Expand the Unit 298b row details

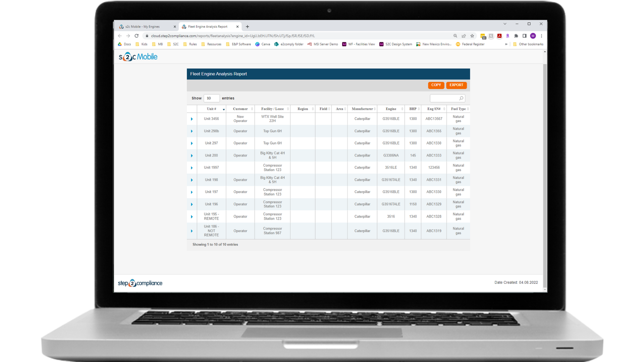(x=191, y=131)
